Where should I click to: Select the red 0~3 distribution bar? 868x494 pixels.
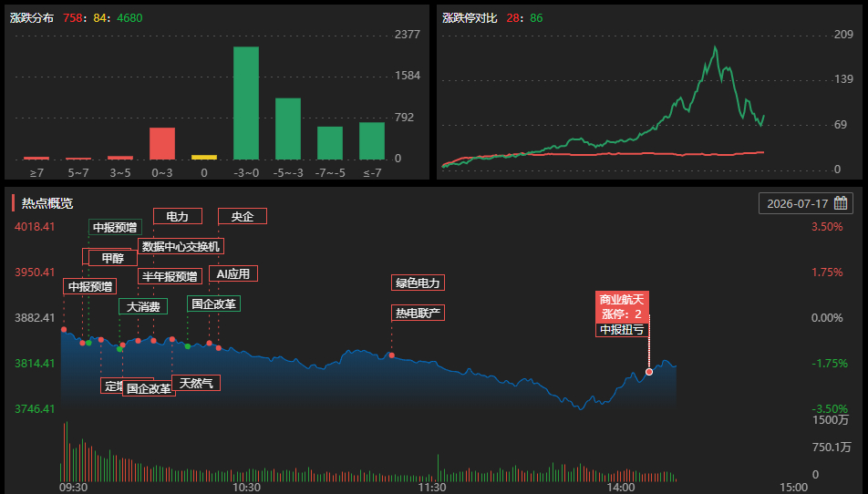pyautogui.click(x=162, y=144)
